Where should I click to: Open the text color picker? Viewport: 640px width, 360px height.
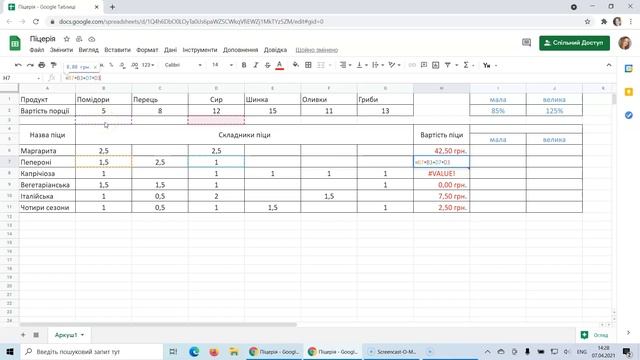pos(279,65)
